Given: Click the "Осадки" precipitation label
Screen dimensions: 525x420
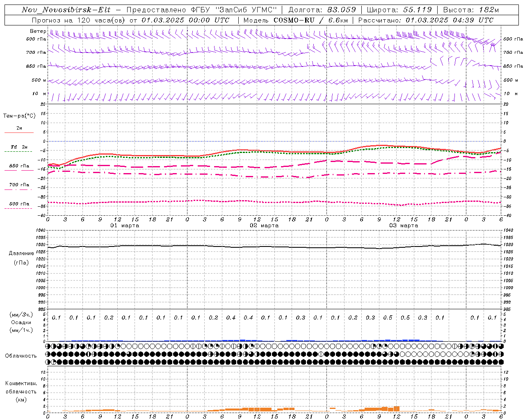Looking at the screenshot, I should pyautogui.click(x=21, y=322).
